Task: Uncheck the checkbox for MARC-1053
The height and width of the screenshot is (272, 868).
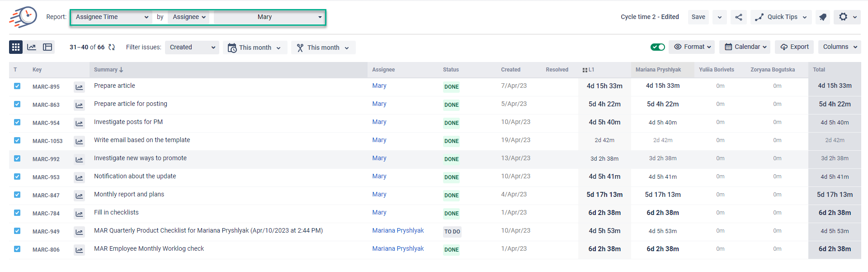Action: 17,140
